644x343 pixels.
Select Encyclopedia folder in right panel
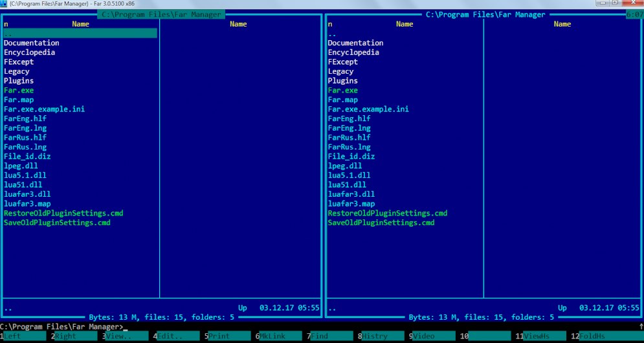(x=353, y=52)
